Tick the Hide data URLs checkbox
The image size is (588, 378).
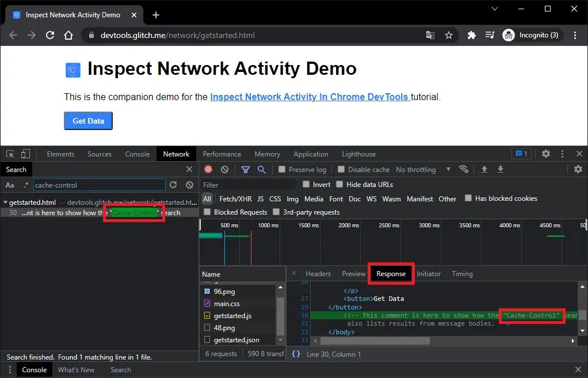(x=339, y=185)
